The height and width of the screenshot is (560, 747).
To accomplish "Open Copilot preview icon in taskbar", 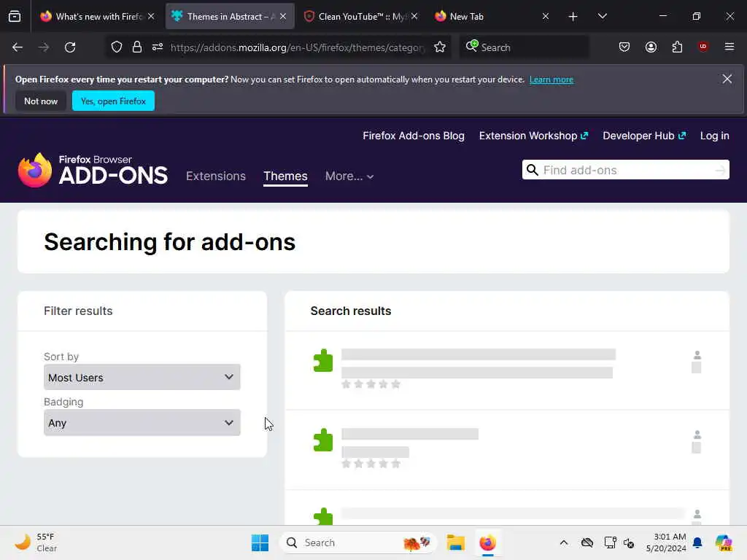I will tap(724, 542).
